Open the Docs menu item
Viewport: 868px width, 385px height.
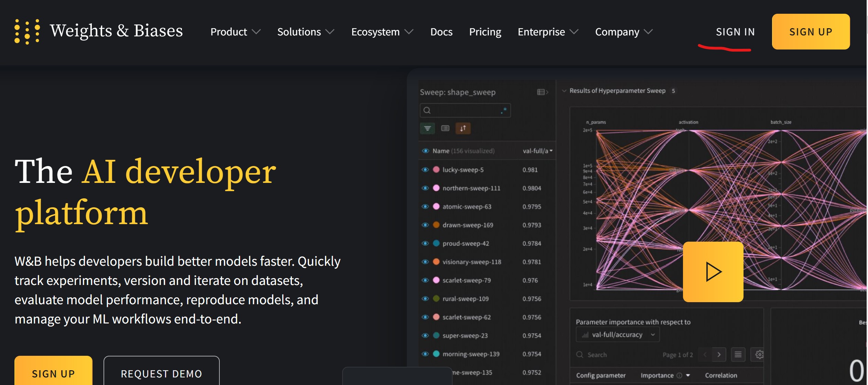pos(441,31)
